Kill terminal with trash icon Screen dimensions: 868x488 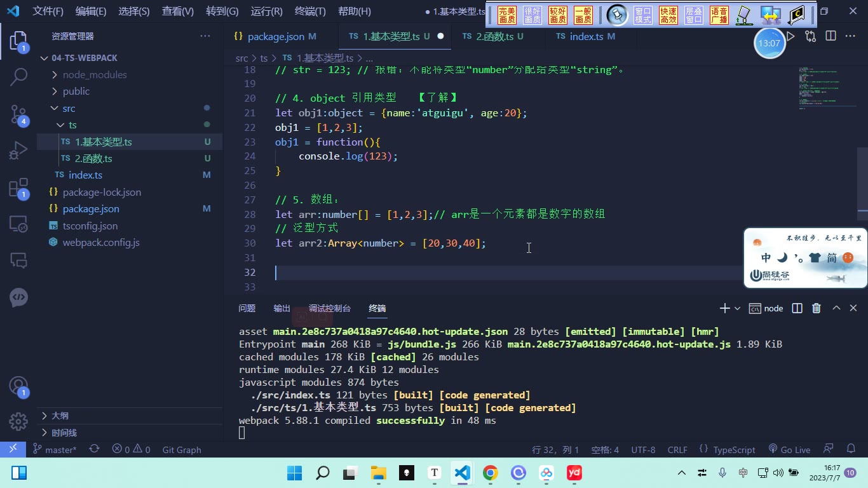pyautogui.click(x=817, y=308)
